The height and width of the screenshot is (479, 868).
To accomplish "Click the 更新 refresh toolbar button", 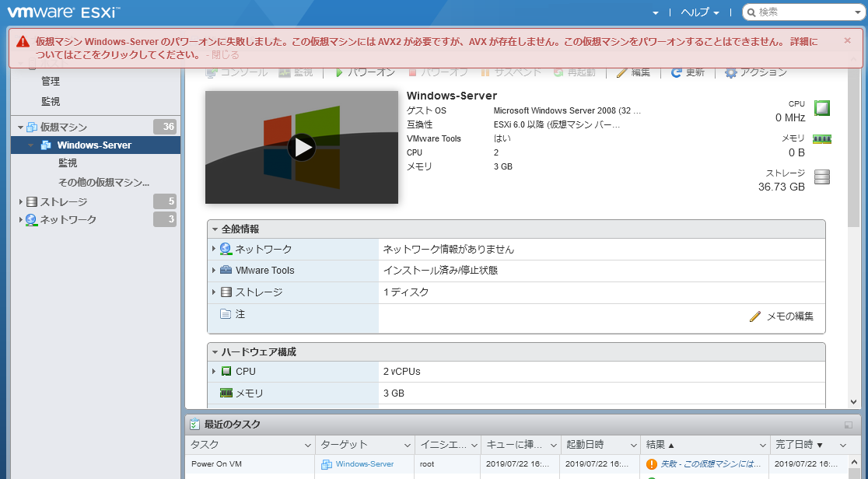I will tap(688, 72).
